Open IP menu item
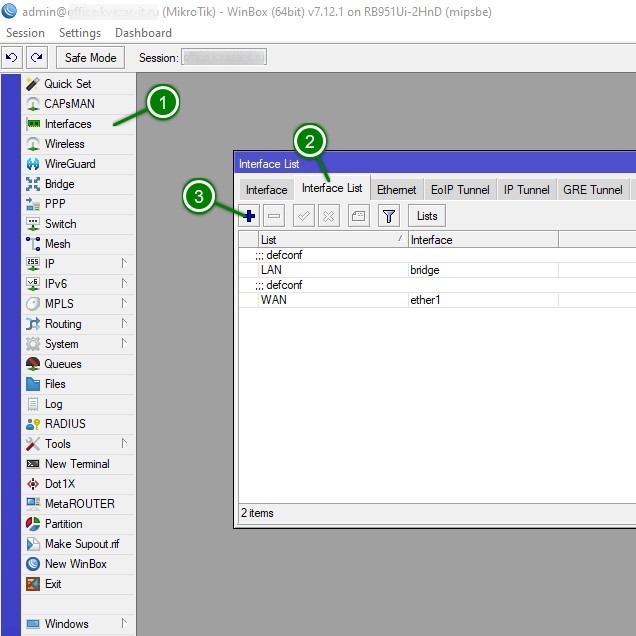This screenshot has height=636, width=636. click(x=79, y=264)
